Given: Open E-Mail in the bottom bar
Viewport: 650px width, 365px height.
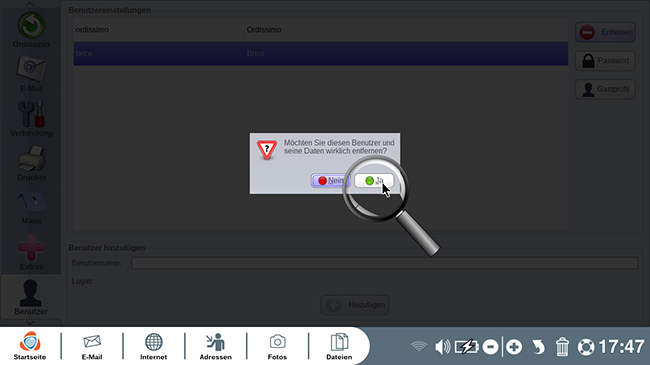Looking at the screenshot, I should (x=92, y=346).
